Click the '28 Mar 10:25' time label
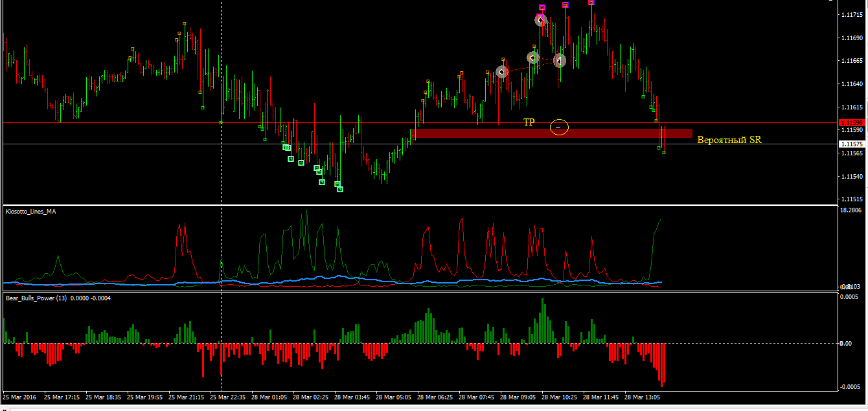 (559, 397)
